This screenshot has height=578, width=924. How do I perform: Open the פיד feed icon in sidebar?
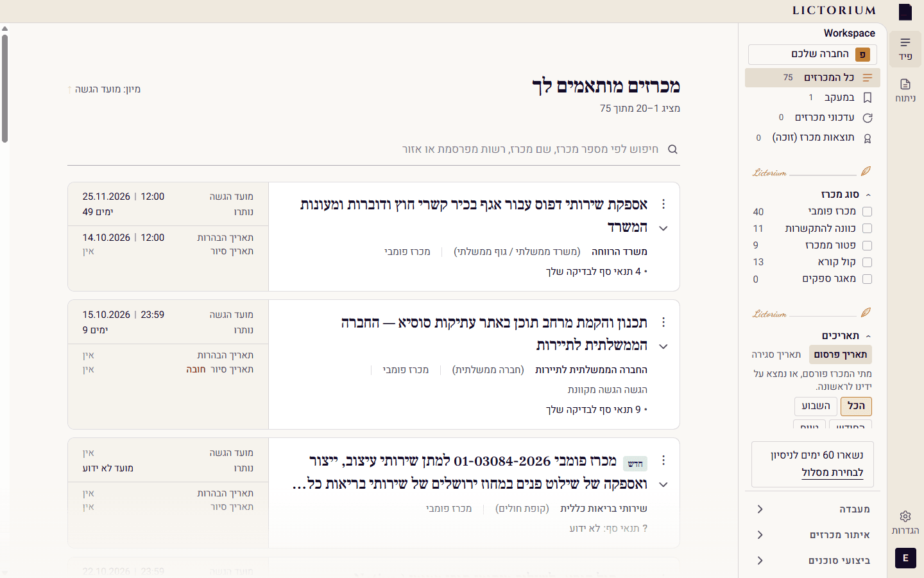click(x=905, y=49)
